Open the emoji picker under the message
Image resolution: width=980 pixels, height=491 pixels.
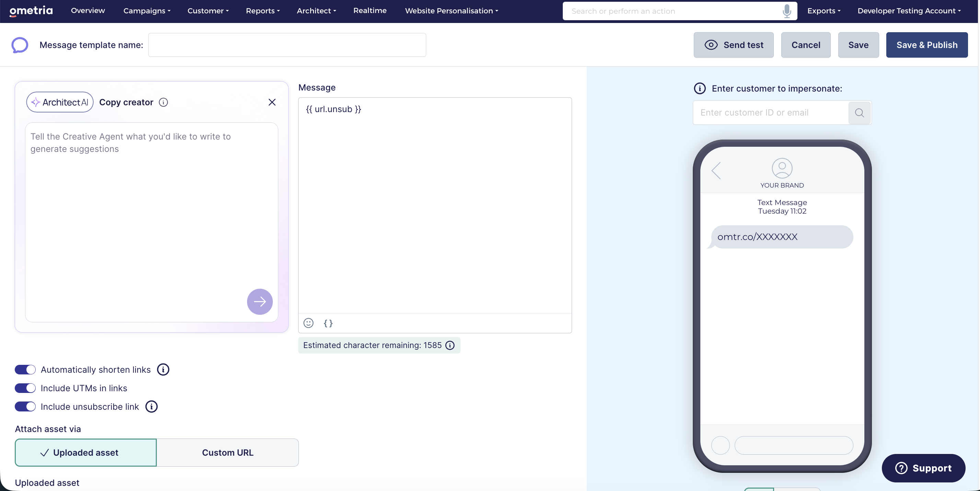[308, 323]
